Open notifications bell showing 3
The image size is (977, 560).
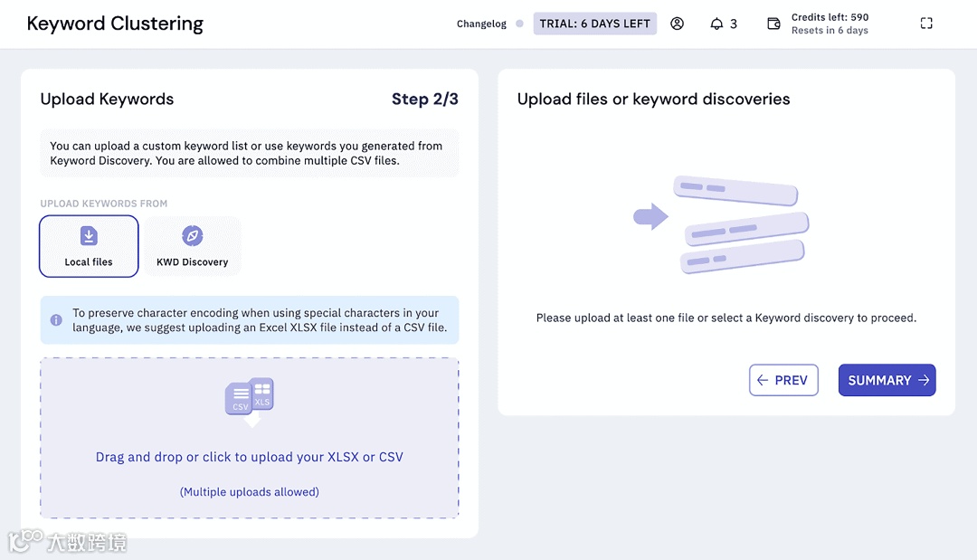pyautogui.click(x=724, y=24)
